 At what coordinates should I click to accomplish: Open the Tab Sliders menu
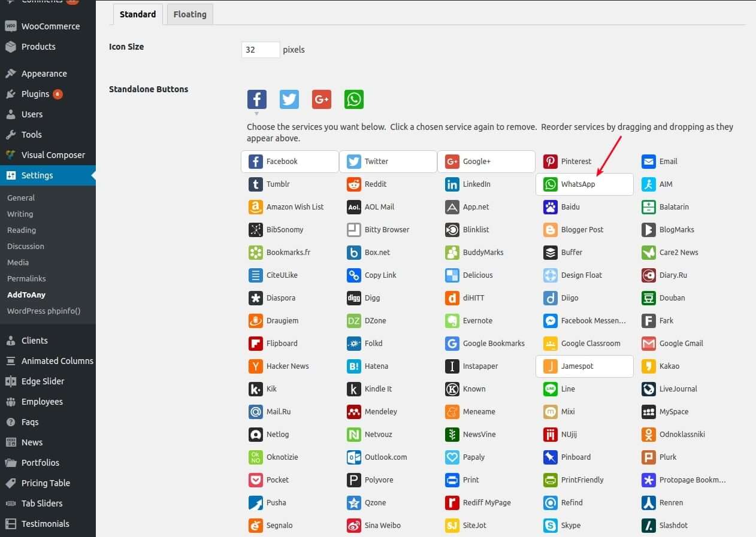click(x=48, y=503)
